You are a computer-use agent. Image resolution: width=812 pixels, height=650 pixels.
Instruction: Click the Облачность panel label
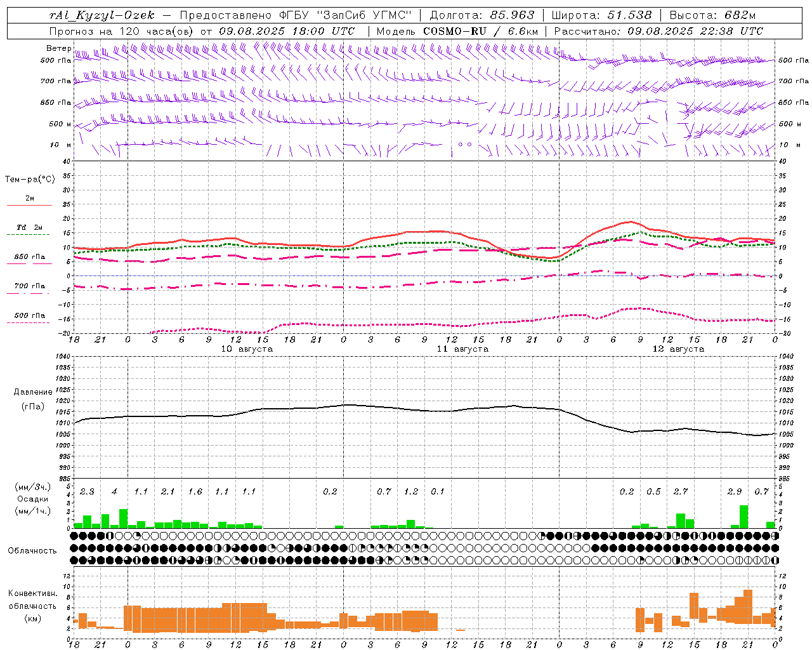pos(32,550)
